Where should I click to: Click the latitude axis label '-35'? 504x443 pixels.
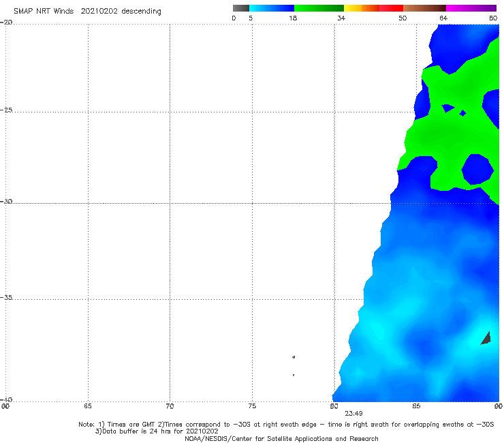point(6,298)
